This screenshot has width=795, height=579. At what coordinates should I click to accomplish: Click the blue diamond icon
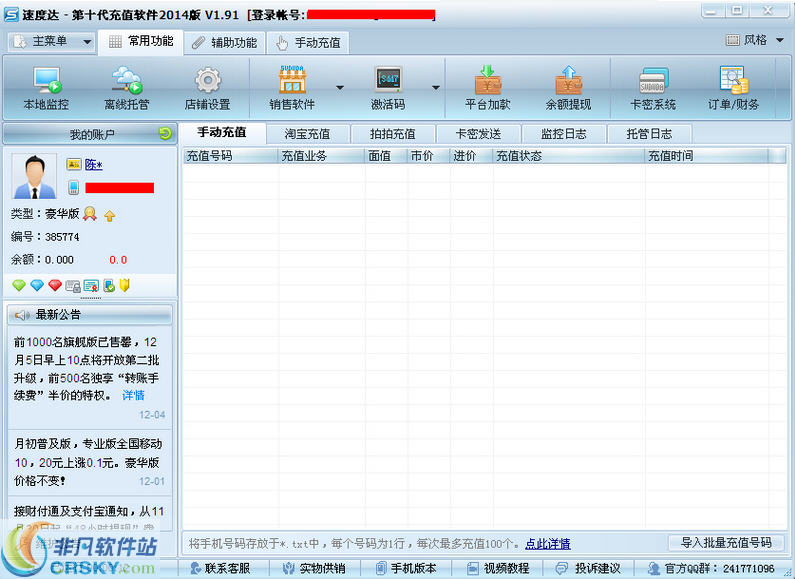[37, 285]
